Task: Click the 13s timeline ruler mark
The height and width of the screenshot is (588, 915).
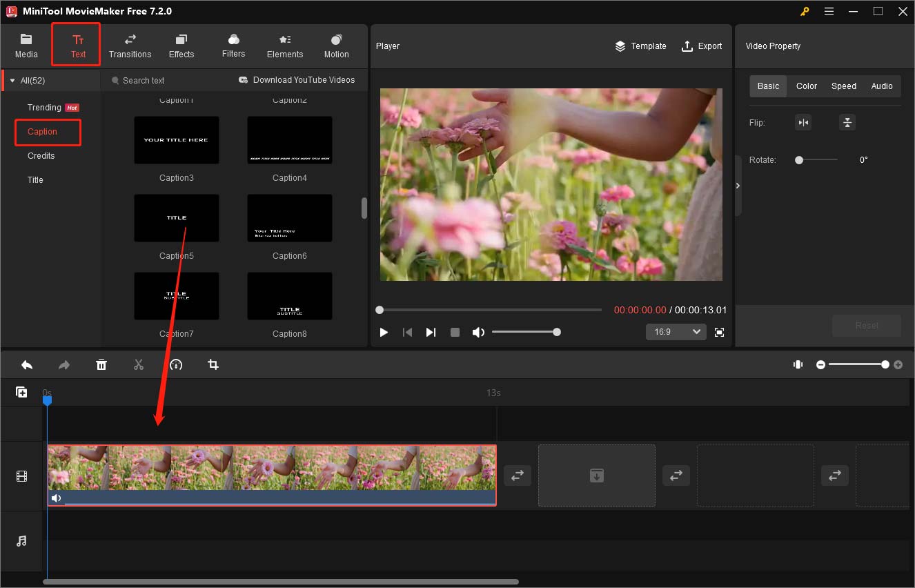Action: pyautogui.click(x=493, y=393)
